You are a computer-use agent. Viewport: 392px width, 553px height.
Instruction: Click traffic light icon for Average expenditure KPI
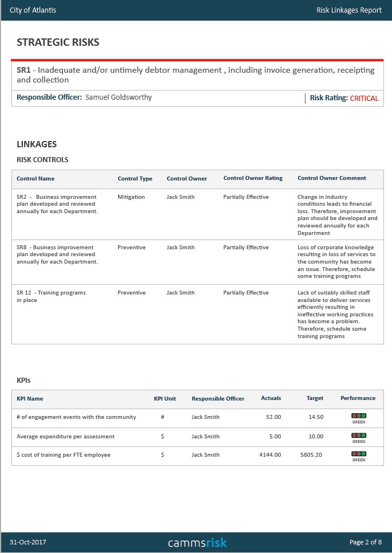click(359, 435)
